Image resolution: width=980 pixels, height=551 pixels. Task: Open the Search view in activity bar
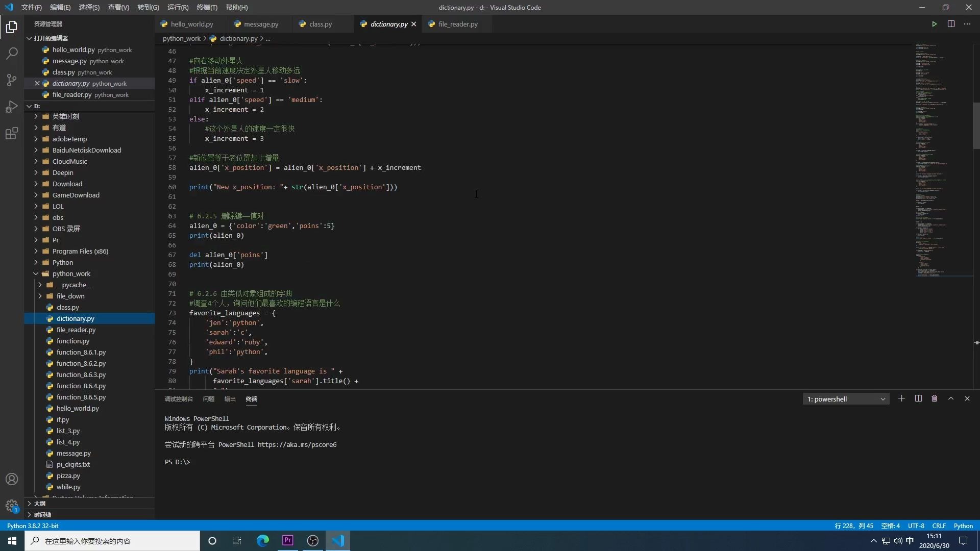(12, 54)
